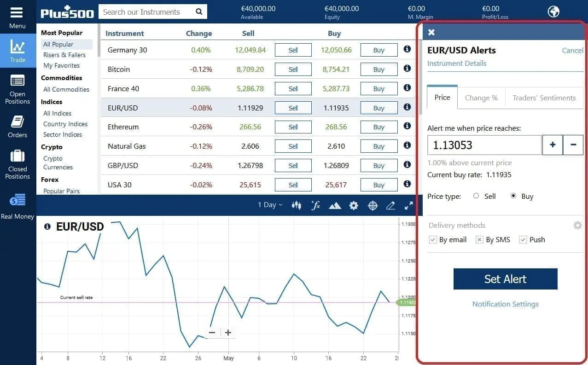588x365 pixels.
Task: Show info for France 40
Action: pyautogui.click(x=407, y=87)
